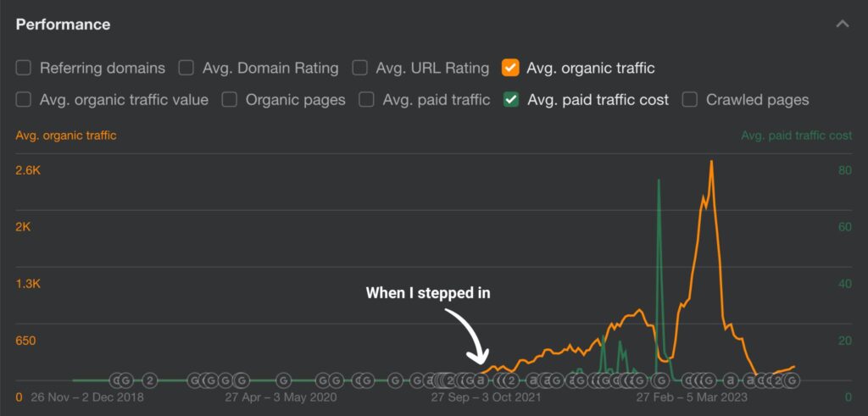The image size is (868, 416).
Task: Disable the green Avg. paid traffic cost checkbox
Action: 511,100
